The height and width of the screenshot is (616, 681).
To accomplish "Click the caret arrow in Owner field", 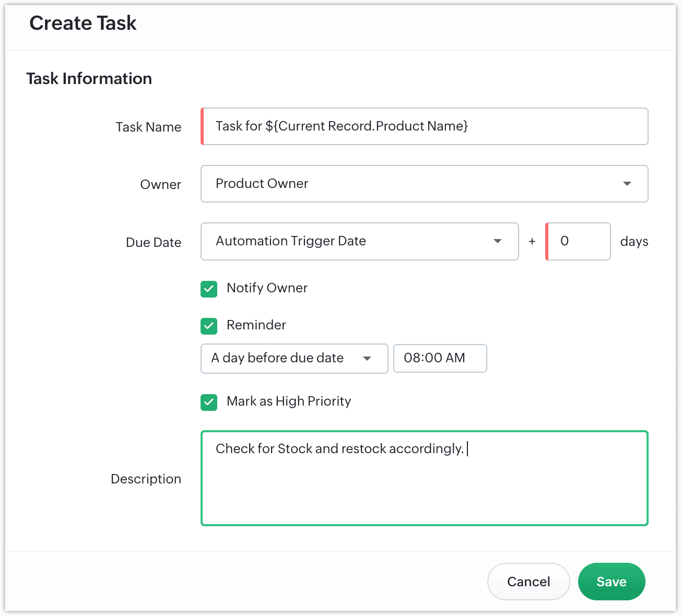I will [627, 184].
